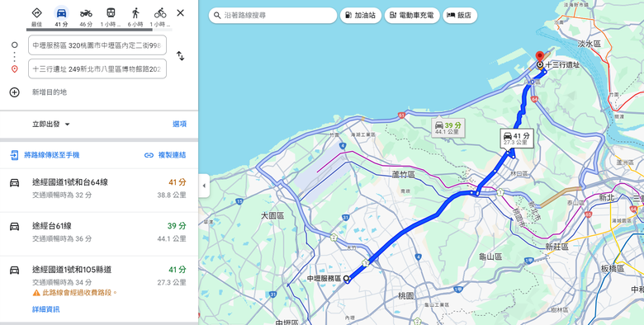Click 龜山區 label on map
644x325 pixels.
pyautogui.click(x=490, y=257)
